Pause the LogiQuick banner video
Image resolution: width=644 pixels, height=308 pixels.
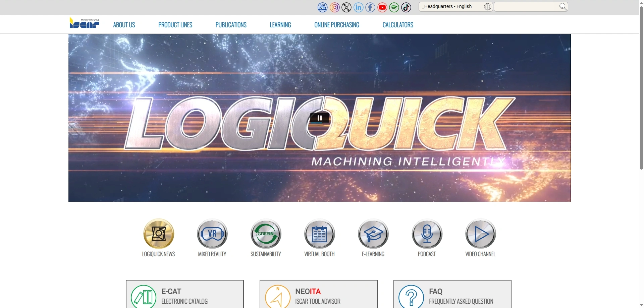[320, 118]
